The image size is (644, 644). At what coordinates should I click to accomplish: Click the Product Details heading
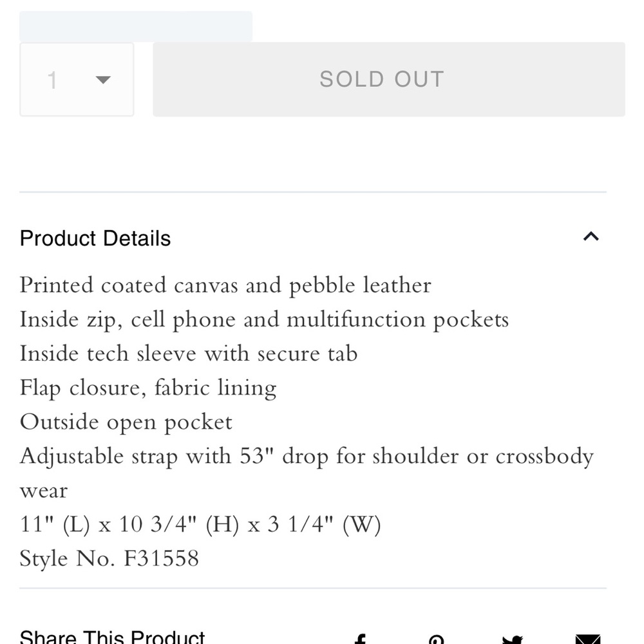(95, 238)
